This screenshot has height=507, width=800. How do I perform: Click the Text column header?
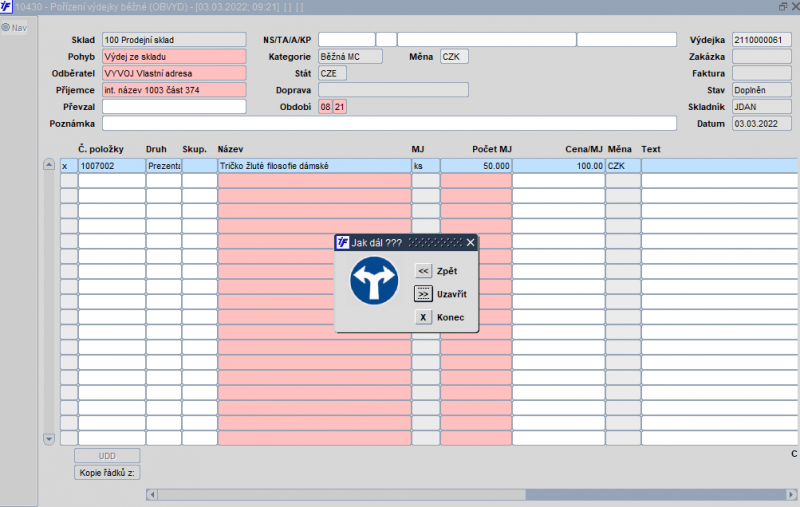click(651, 149)
